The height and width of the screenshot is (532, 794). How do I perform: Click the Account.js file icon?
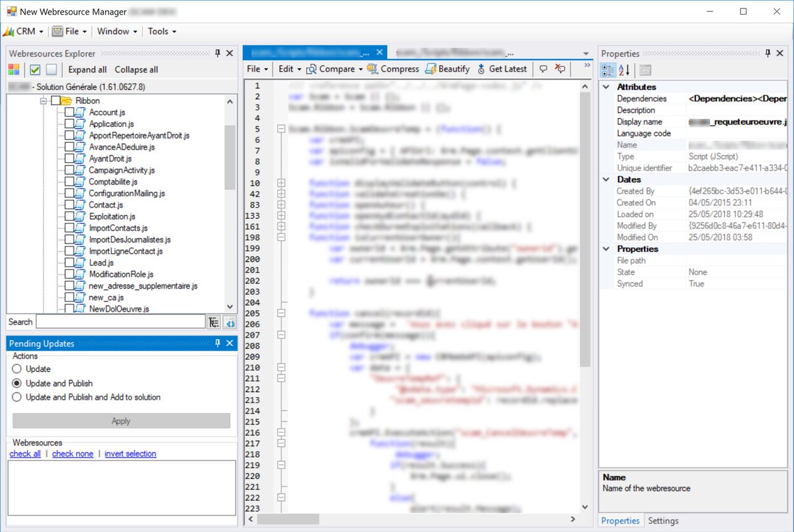[81, 112]
